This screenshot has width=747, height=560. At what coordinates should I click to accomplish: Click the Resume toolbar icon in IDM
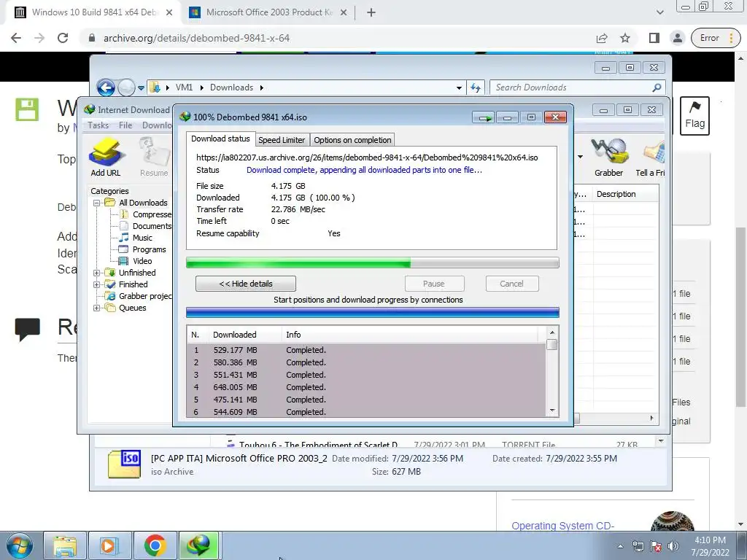154,157
